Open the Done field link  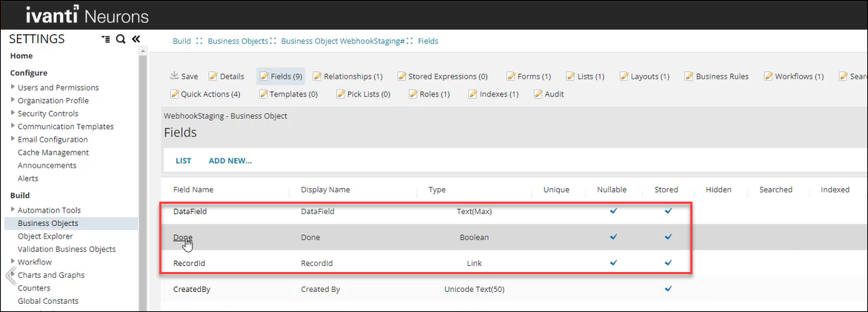182,237
